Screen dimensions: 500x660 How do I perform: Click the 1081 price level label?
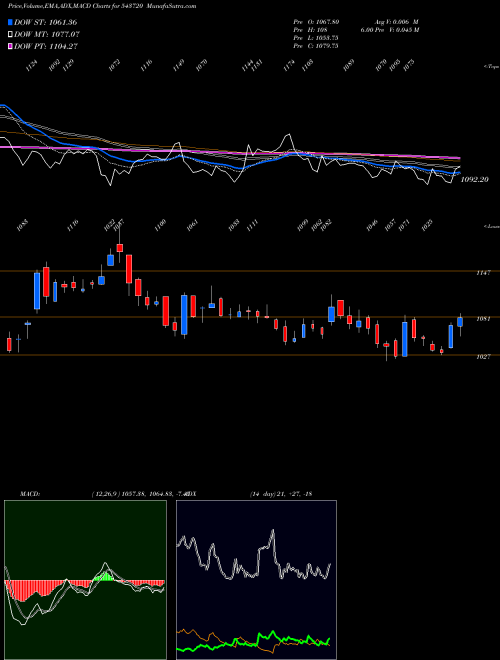pos(483,319)
